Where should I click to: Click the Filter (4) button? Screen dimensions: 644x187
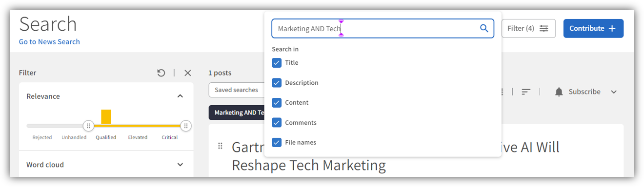coord(528,28)
